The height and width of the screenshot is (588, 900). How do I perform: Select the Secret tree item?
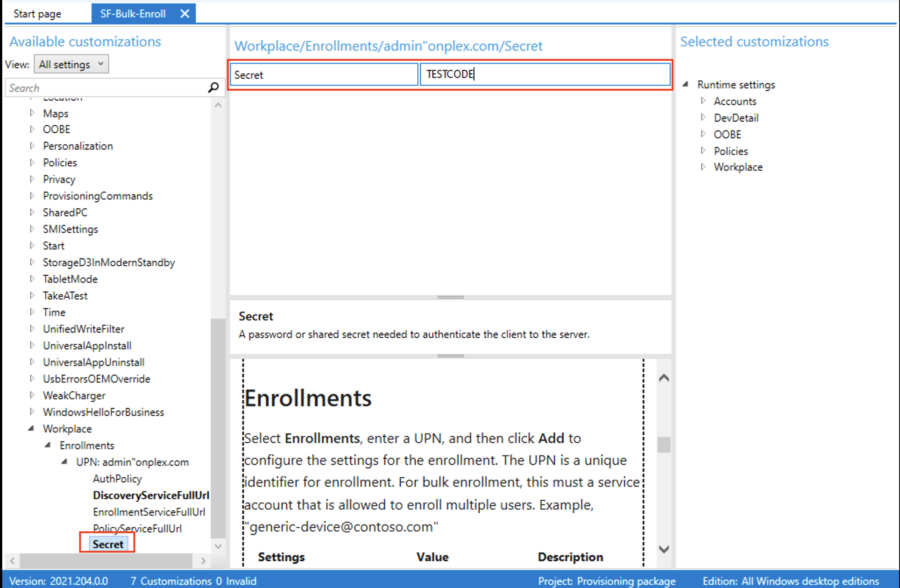pos(108,544)
